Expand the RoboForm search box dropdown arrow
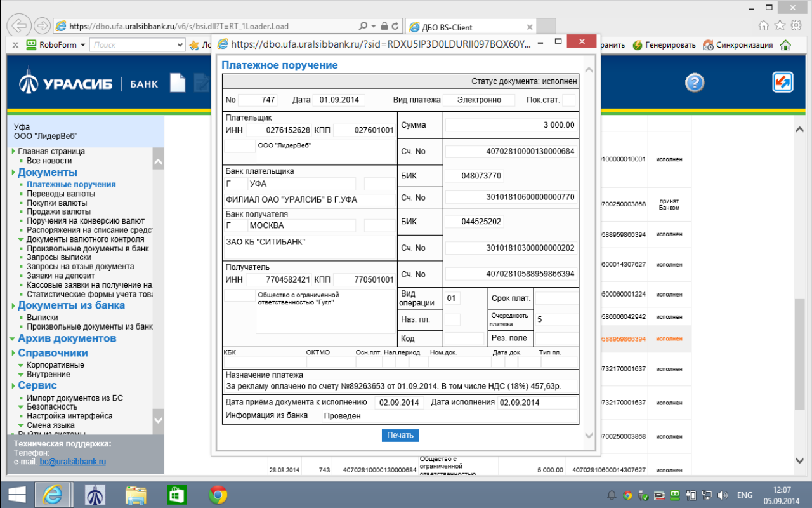Viewport: 812px width, 508px height. pos(180,45)
